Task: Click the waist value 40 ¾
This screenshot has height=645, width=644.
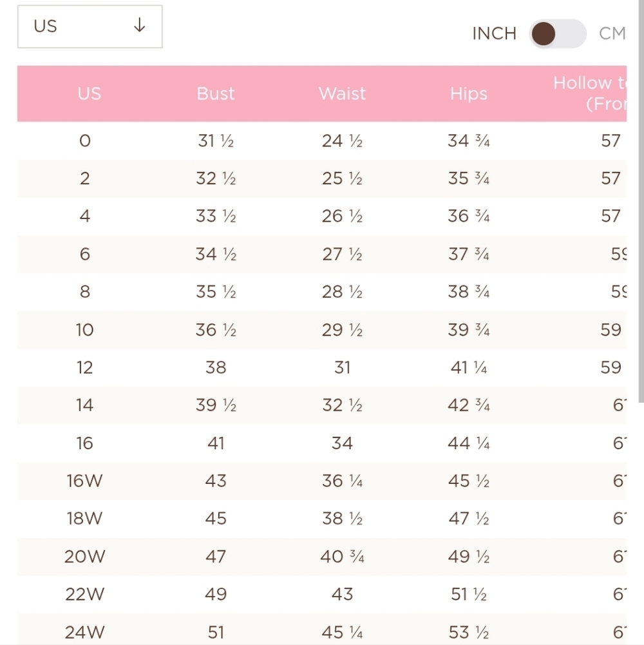Action: (x=342, y=557)
